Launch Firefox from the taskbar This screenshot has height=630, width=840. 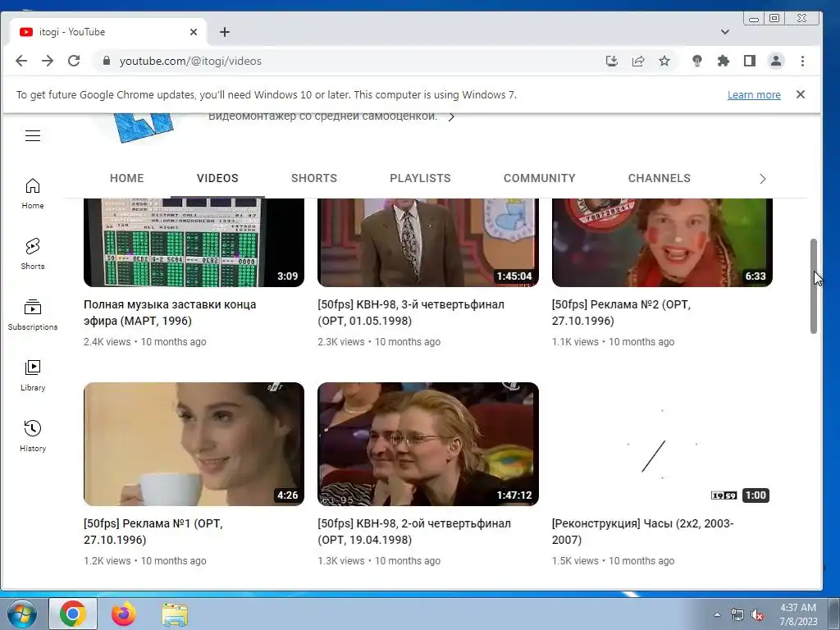click(x=124, y=614)
